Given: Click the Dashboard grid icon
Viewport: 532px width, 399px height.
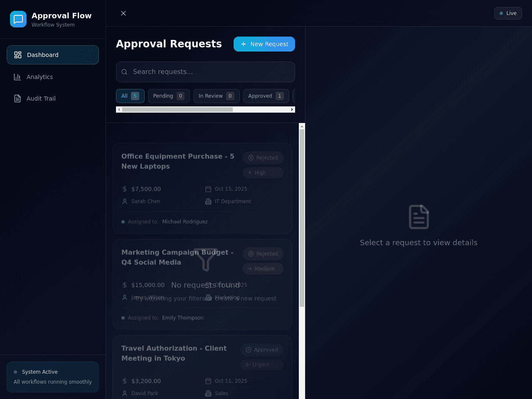Looking at the screenshot, I should point(18,55).
